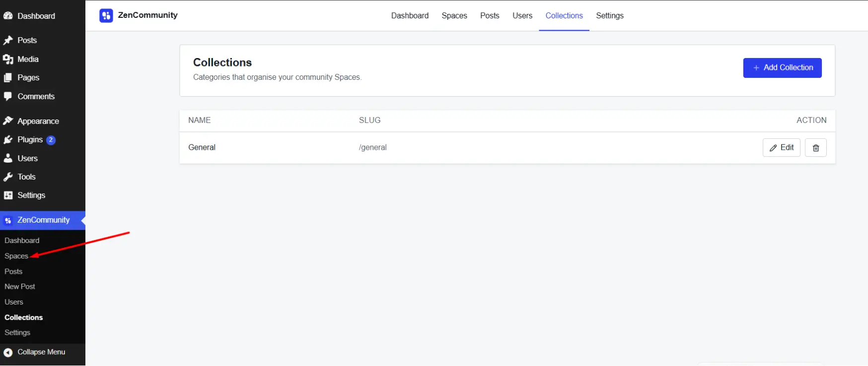Switch to the Dashboard top tab
Screen dimensions: 868x366
(x=410, y=16)
